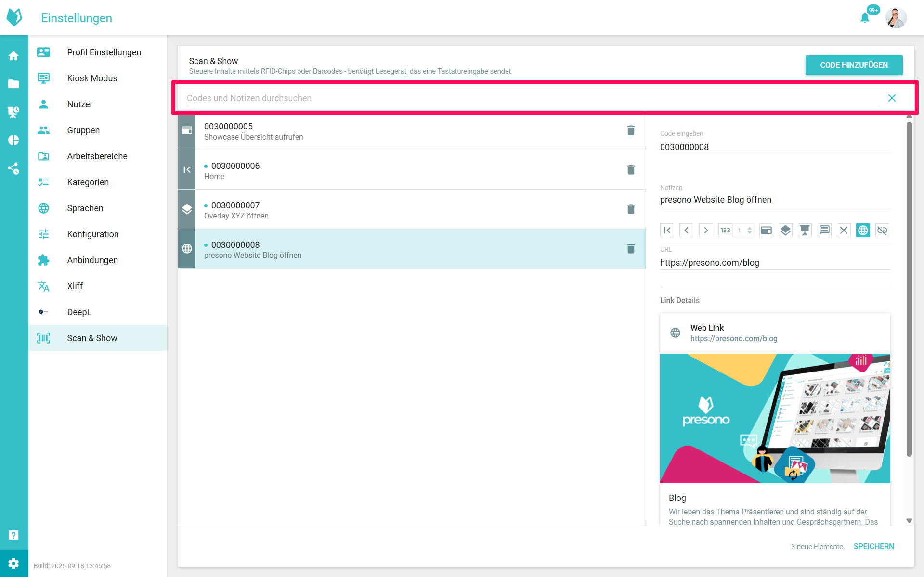Open user profile avatar menu
The width and height of the screenshot is (924, 577).
click(896, 18)
